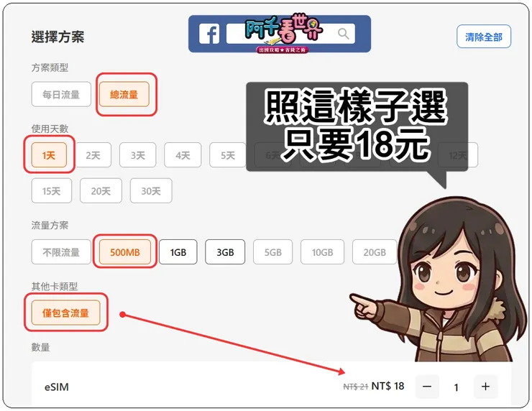532x411 pixels.
Task: Choose the 15天 usage duration
Action: (x=52, y=190)
